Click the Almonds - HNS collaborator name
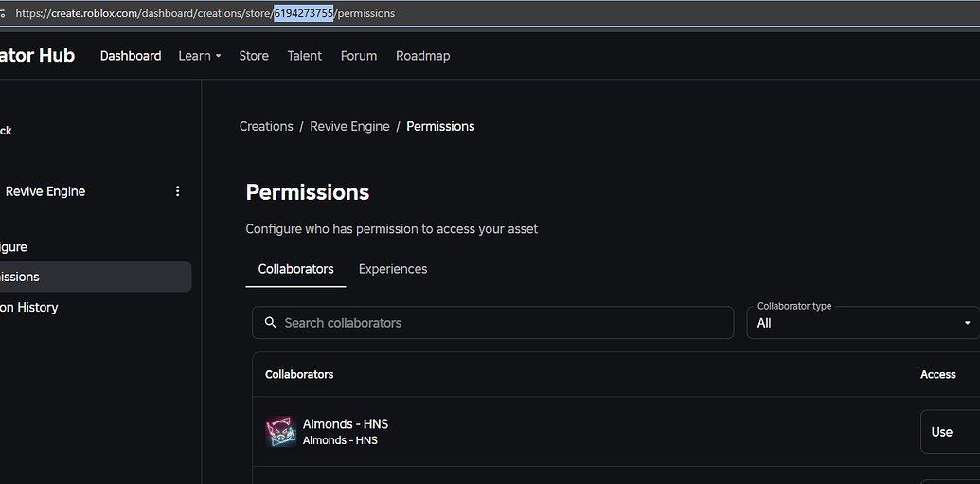The height and width of the screenshot is (484, 980). [346, 424]
